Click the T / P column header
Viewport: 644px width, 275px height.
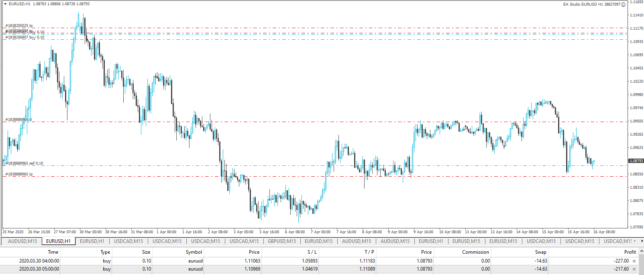tap(369, 252)
